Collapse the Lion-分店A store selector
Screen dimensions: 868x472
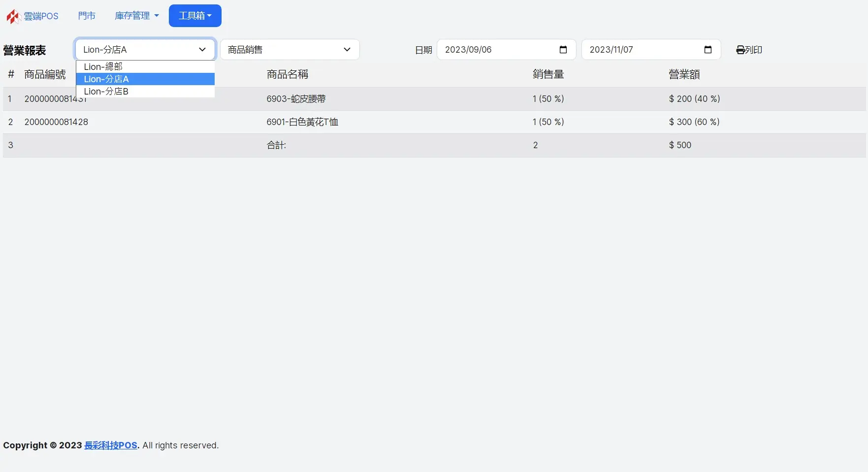[145, 50]
